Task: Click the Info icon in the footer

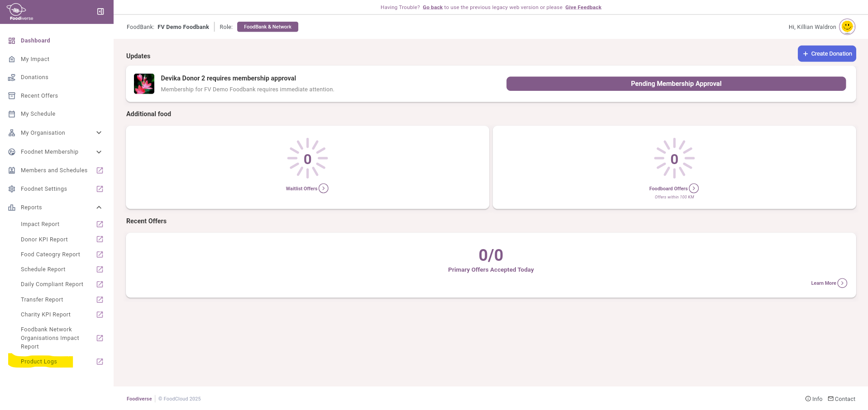Action: coord(808,399)
